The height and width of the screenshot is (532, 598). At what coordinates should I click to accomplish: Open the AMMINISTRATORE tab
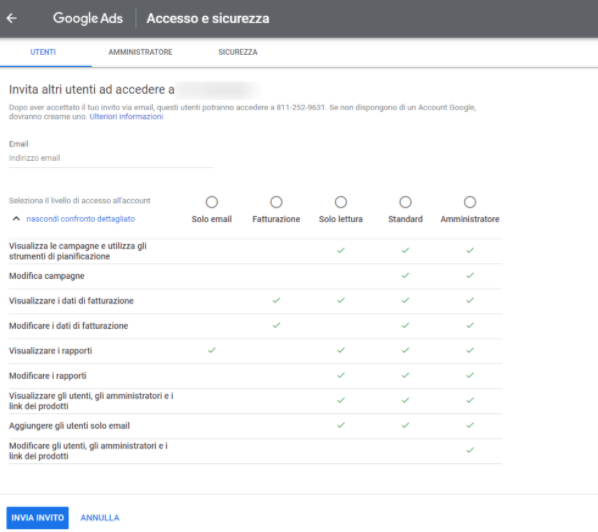point(140,52)
